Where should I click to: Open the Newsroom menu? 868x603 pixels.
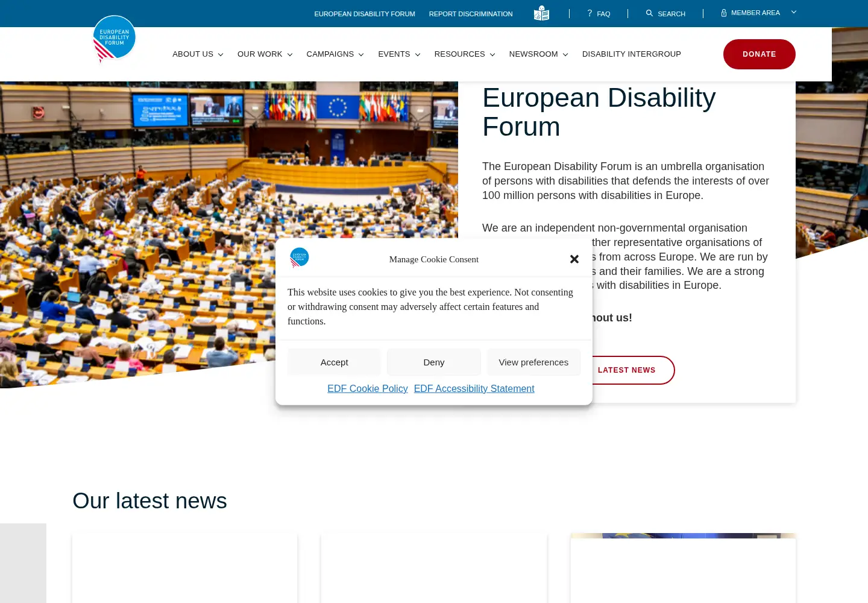533,54
